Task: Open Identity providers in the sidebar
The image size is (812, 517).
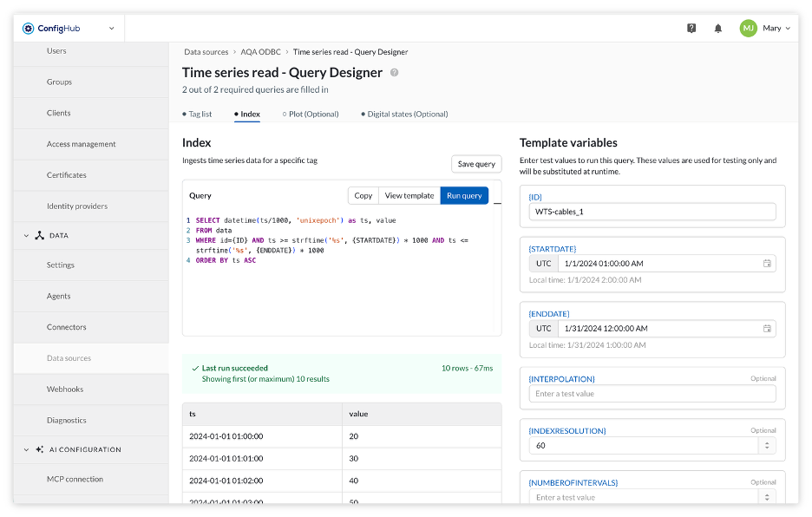Action: point(91,206)
